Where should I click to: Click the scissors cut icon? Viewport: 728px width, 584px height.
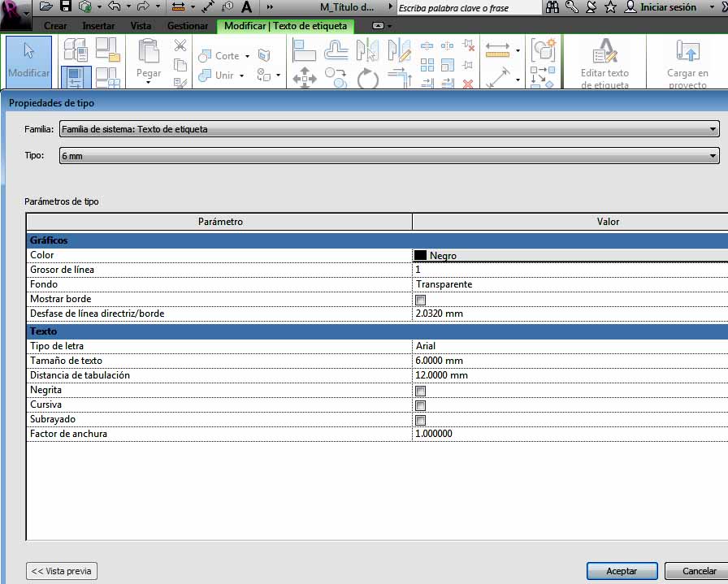180,45
